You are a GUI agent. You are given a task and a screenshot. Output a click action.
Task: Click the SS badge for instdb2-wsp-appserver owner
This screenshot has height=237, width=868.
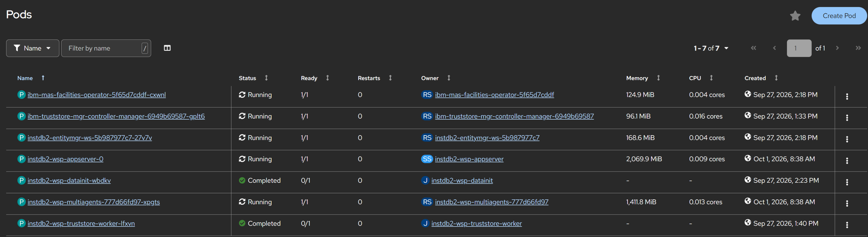pyautogui.click(x=427, y=159)
